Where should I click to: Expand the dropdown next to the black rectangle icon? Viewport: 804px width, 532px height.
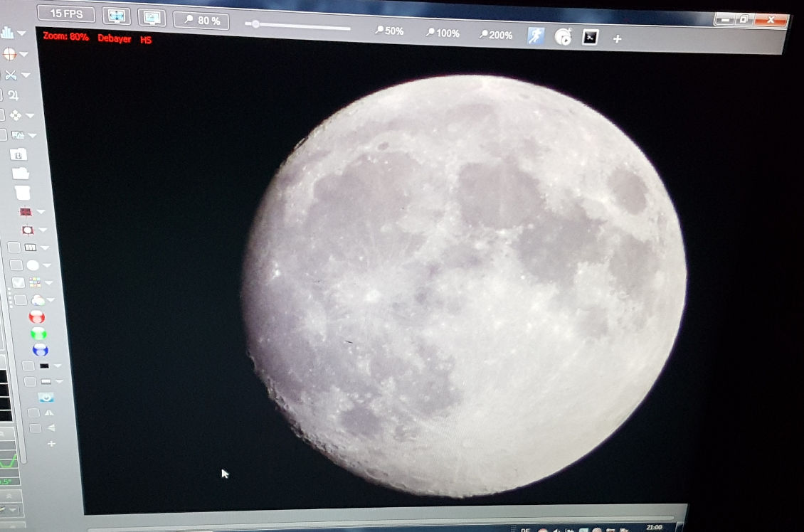point(58,366)
